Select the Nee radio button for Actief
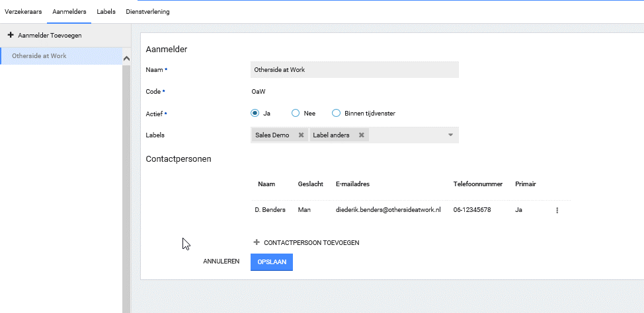644x313 pixels. [296, 113]
